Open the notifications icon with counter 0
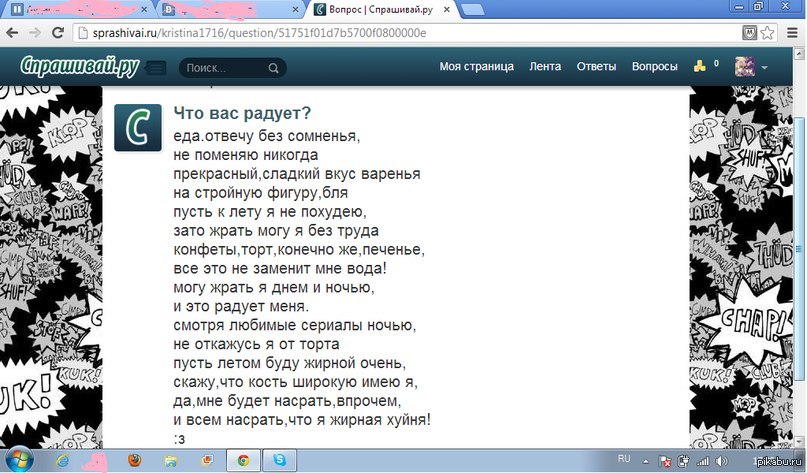This screenshot has width=807, height=473. 702,67
